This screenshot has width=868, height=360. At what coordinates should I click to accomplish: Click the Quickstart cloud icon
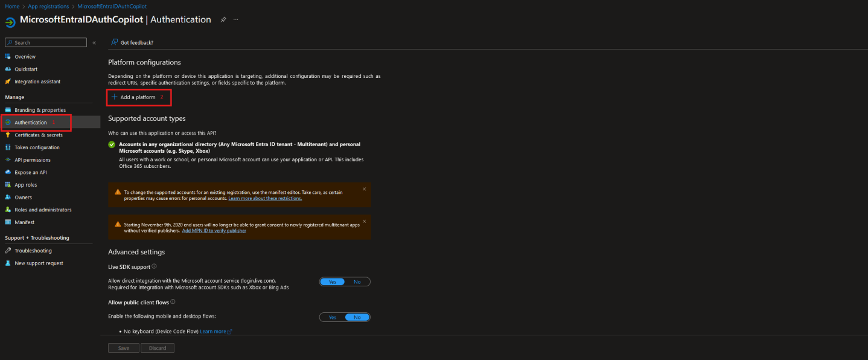tap(8, 69)
